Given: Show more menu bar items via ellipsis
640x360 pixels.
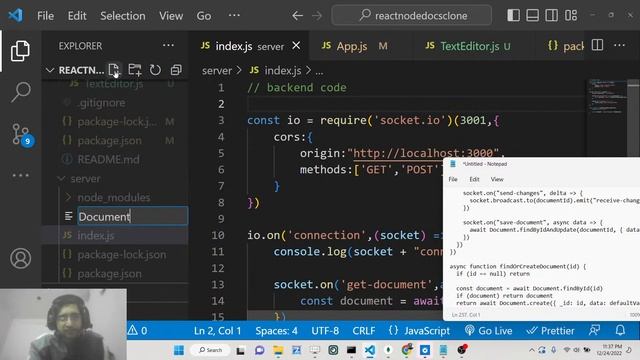Looking at the screenshot, I should coord(234,16).
